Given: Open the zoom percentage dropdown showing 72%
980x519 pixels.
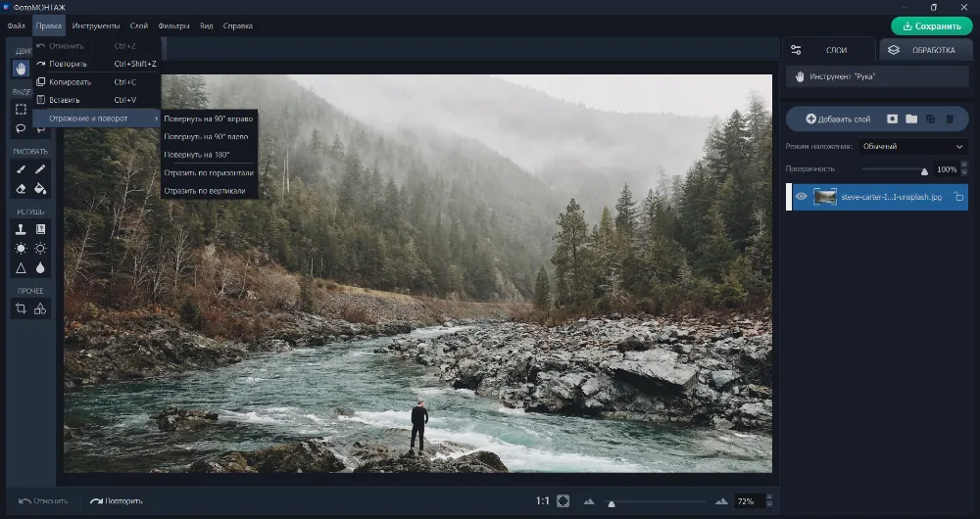Looking at the screenshot, I should (752, 501).
